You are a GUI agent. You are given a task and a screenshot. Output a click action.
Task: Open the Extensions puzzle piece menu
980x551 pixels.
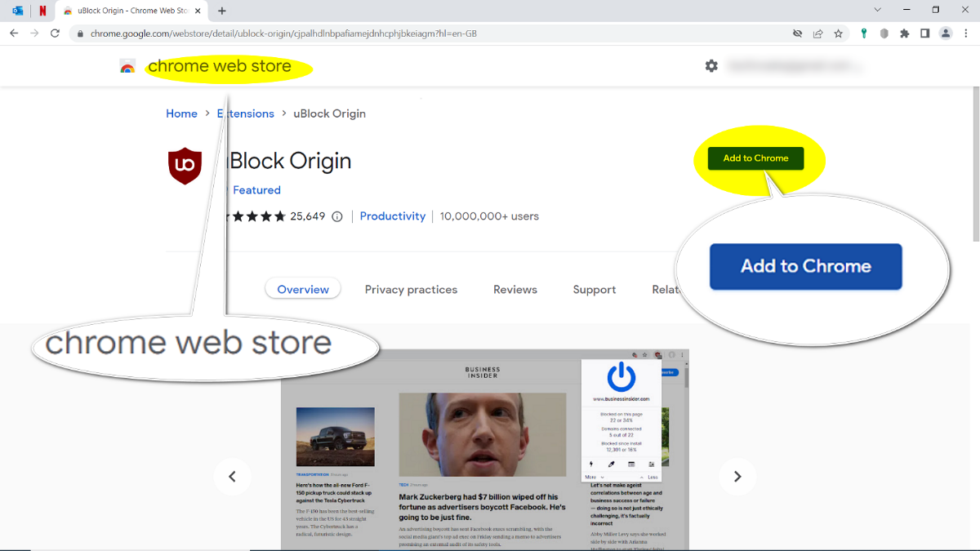pos(904,33)
